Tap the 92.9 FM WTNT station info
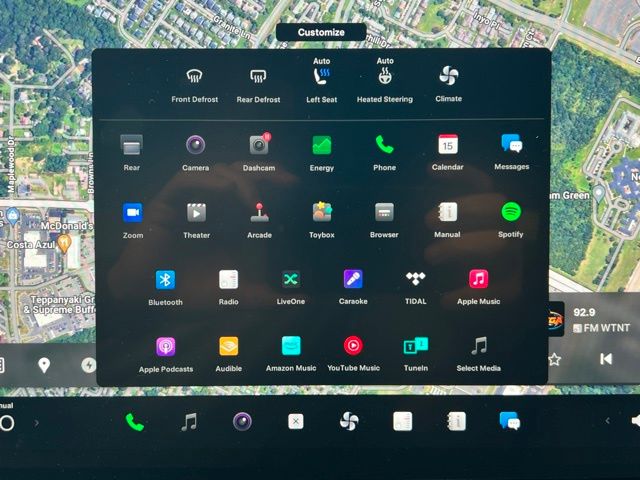The image size is (640, 480). point(601,320)
